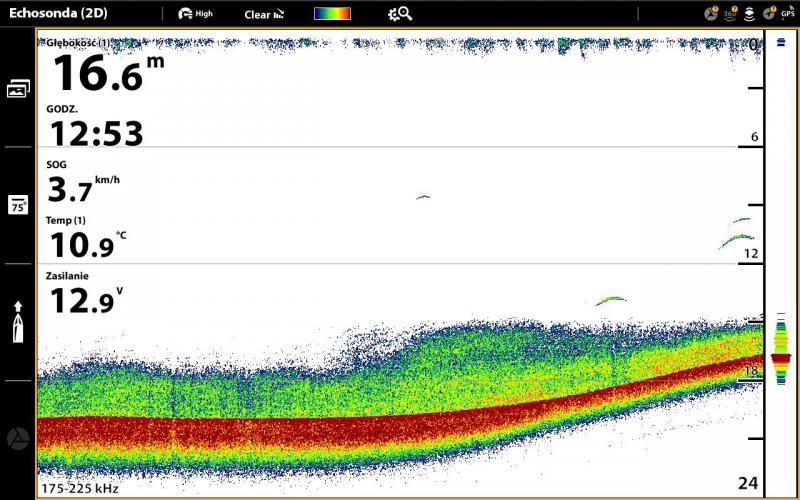
Task: Click the 75° temperature widget icon
Action: pos(18,206)
